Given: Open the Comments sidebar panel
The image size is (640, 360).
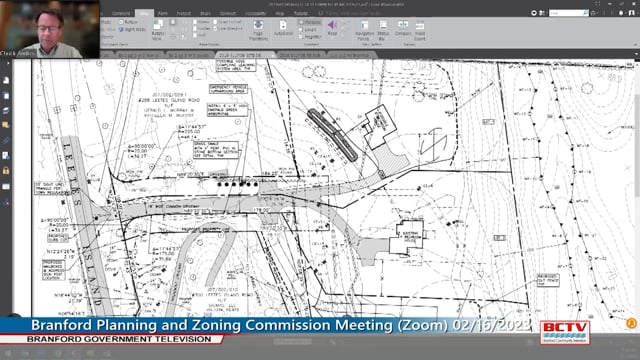Looking at the screenshot, I should click(6, 125).
